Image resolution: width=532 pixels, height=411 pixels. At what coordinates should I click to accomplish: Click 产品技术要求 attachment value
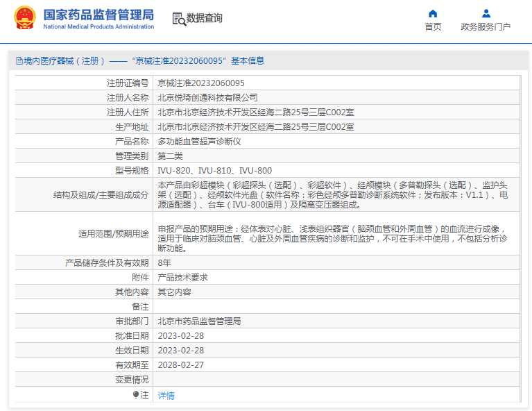tap(182, 278)
